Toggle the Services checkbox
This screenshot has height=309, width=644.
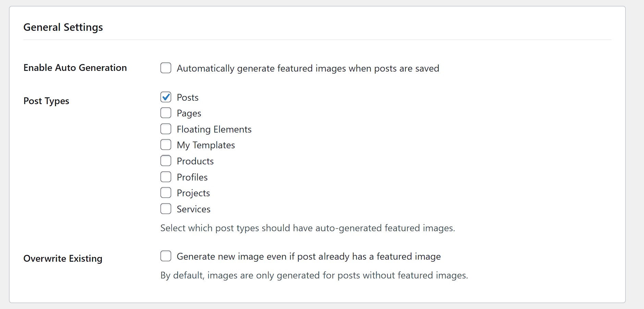point(166,209)
